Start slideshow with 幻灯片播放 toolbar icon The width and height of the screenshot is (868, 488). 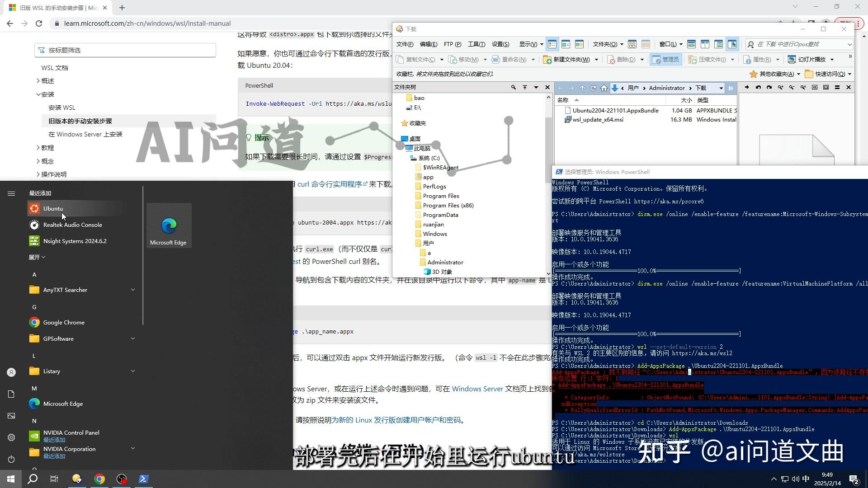(792, 59)
